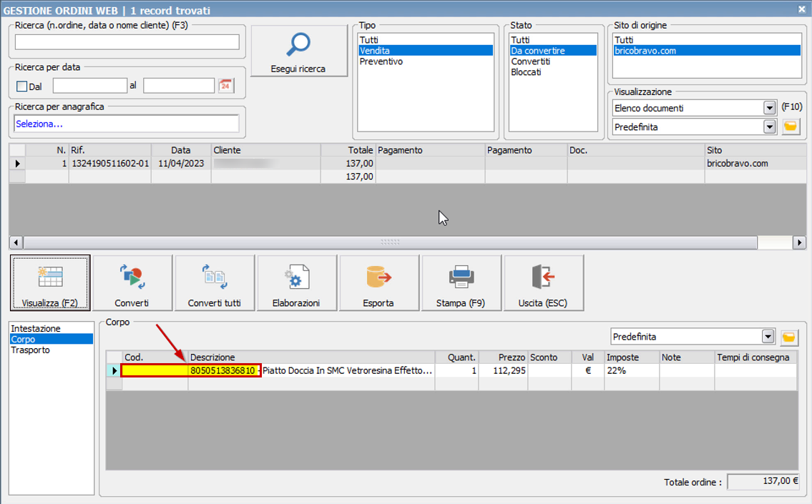The height and width of the screenshot is (504, 812).
Task: Click the Rif. column header
Action: [109, 150]
